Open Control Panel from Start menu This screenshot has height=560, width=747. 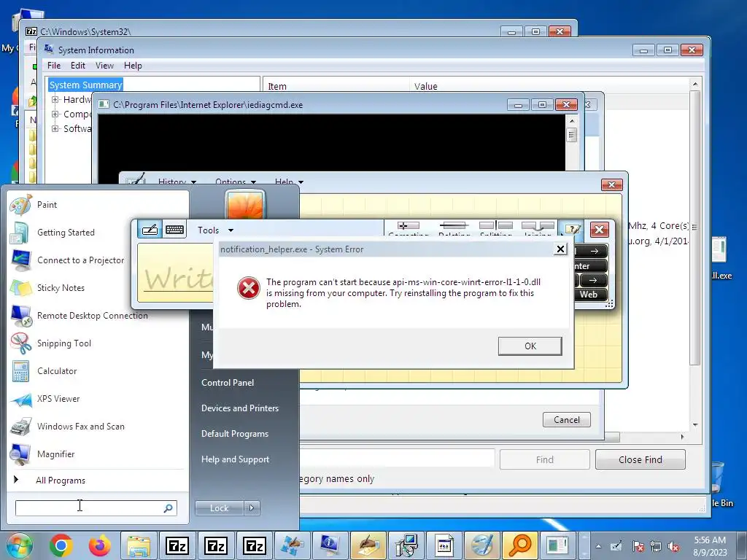(x=228, y=383)
